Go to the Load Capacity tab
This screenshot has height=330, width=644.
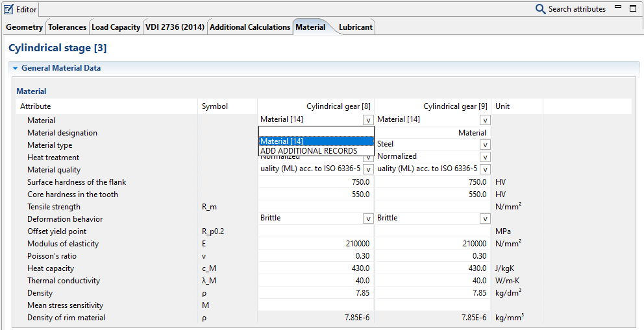[x=116, y=27]
